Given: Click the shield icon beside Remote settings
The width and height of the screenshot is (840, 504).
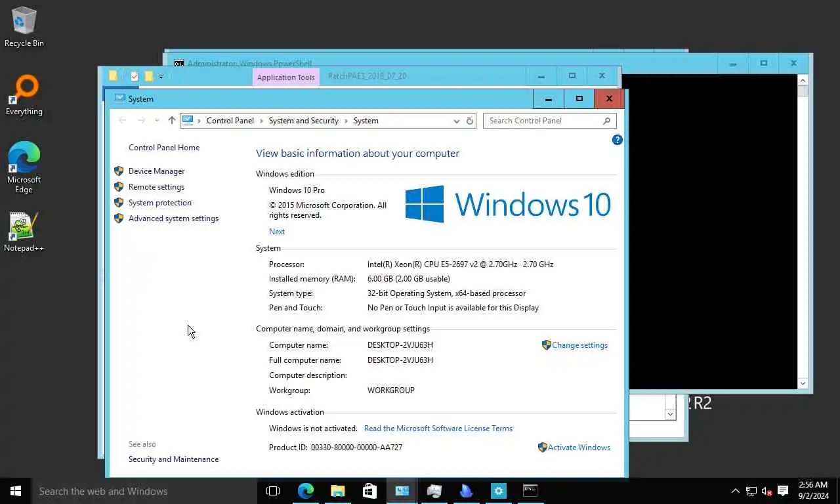Looking at the screenshot, I should 119,187.
